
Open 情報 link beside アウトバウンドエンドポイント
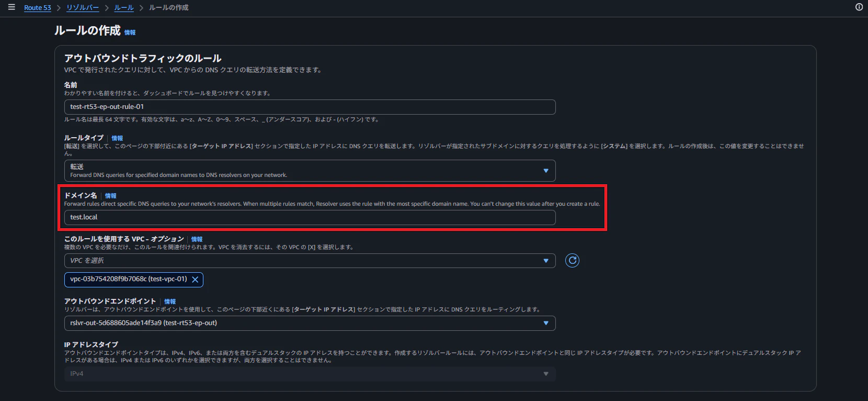pos(170,302)
